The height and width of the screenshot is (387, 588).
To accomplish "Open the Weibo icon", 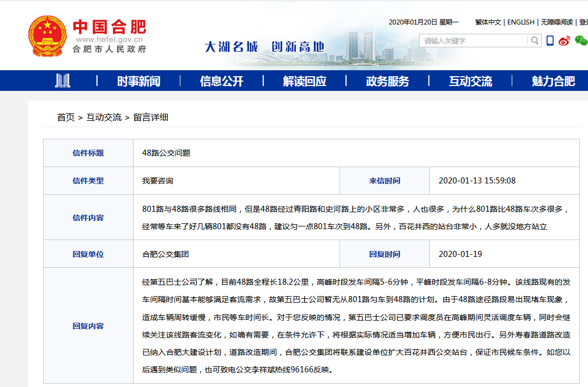I will (x=564, y=40).
